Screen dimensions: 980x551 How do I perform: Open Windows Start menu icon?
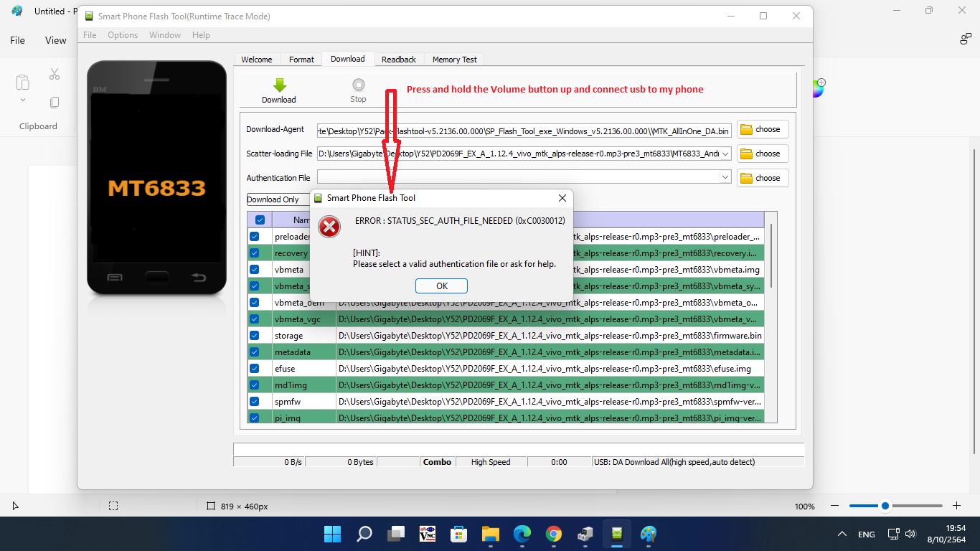[x=332, y=534]
